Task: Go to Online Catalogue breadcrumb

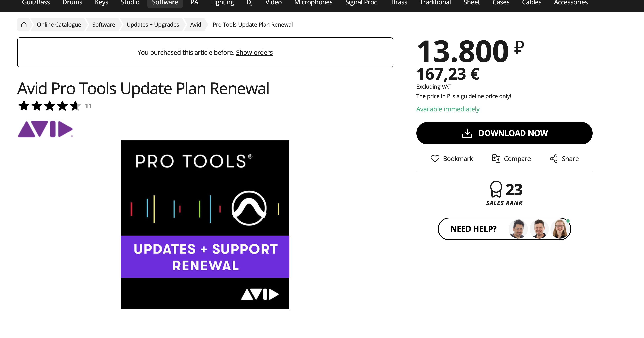Action: click(59, 25)
